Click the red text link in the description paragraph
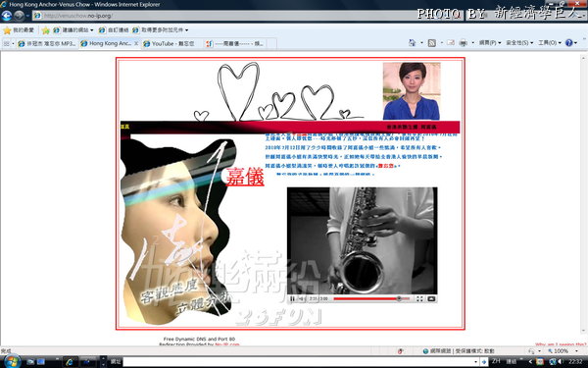This screenshot has width=588, height=368. [386, 166]
